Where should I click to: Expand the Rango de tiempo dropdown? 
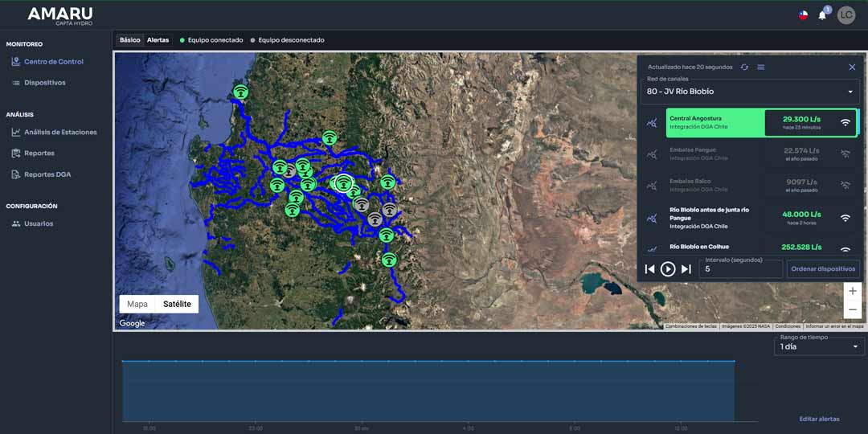coord(819,346)
